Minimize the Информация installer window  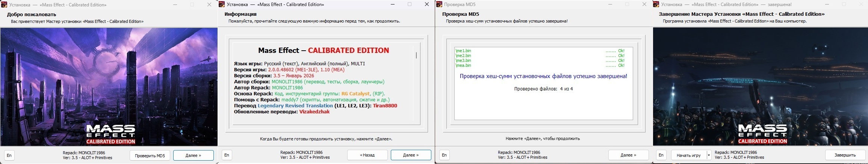[393, 5]
